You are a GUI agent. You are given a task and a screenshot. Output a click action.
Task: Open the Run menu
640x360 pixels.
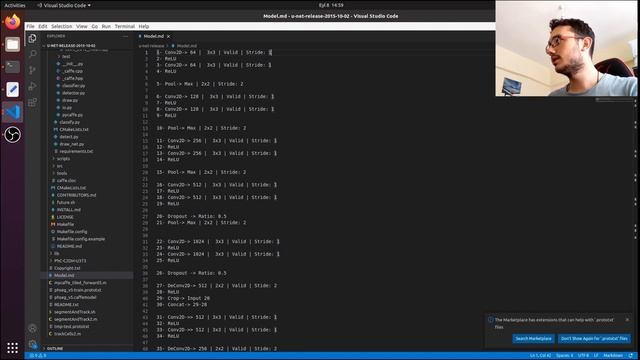pyautogui.click(x=106, y=26)
